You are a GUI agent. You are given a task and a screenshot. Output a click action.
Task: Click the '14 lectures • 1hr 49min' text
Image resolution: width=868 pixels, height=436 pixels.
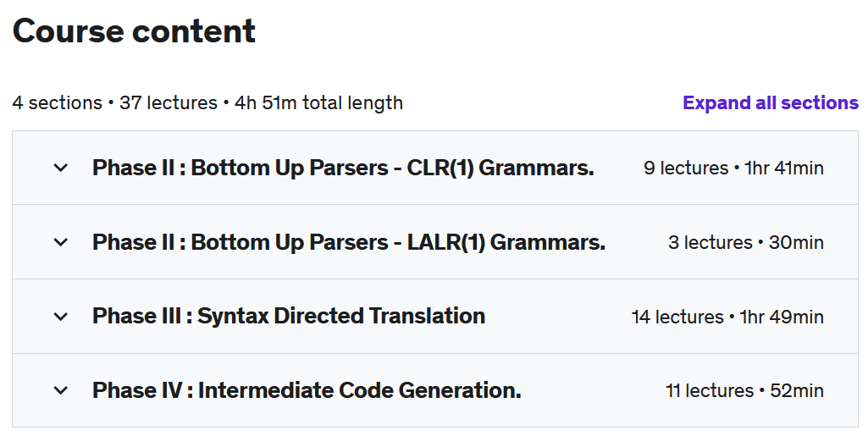727,317
